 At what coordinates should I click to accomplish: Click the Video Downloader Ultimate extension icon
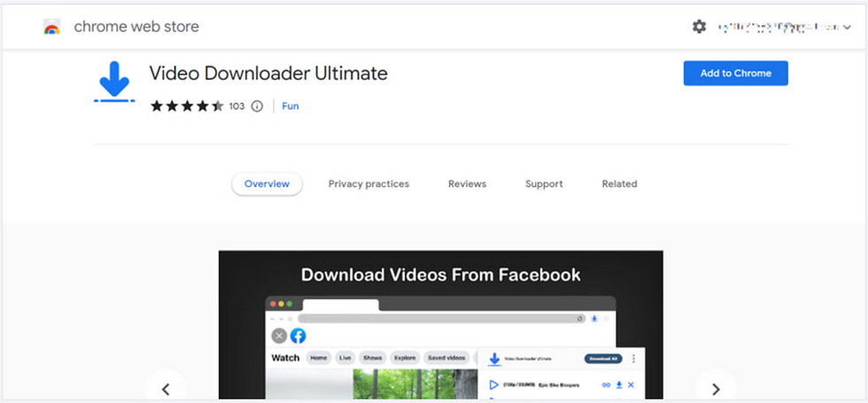[114, 81]
